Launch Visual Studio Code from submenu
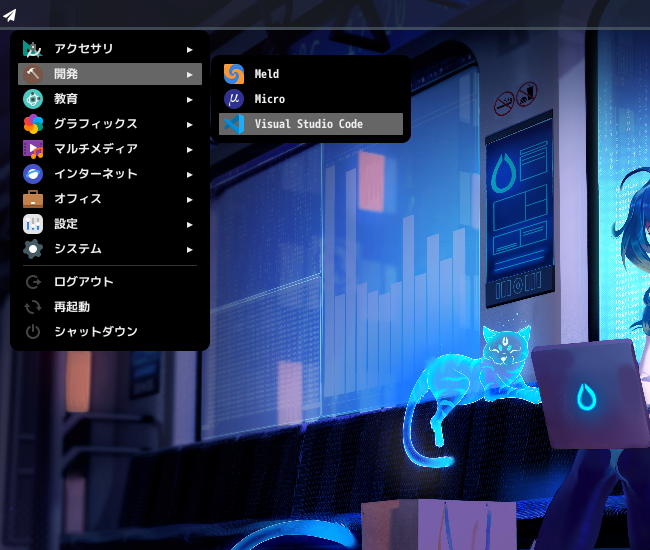 [x=311, y=124]
